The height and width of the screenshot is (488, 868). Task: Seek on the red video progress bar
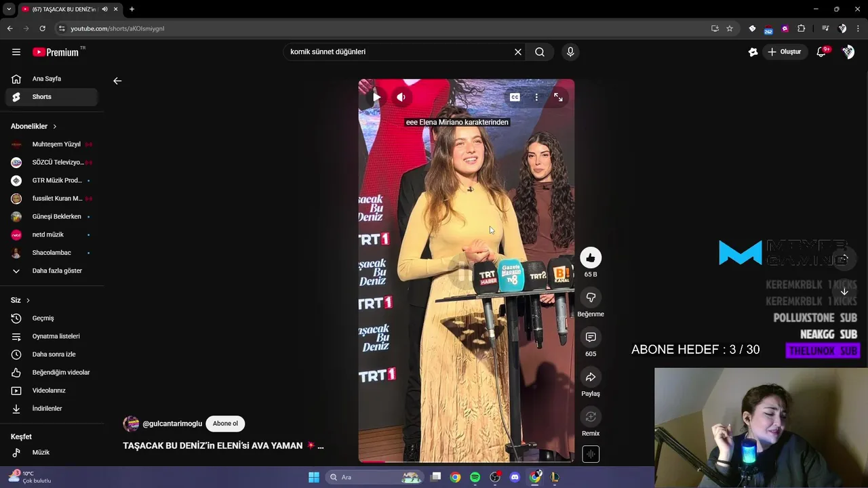(x=467, y=462)
